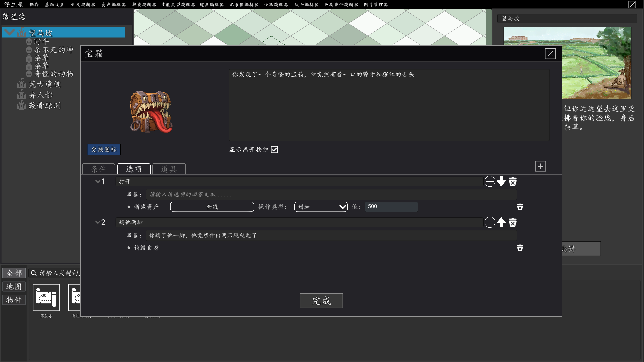Open the 技能编辑器 menu
Viewport: 644px width, 362px height.
144,5
